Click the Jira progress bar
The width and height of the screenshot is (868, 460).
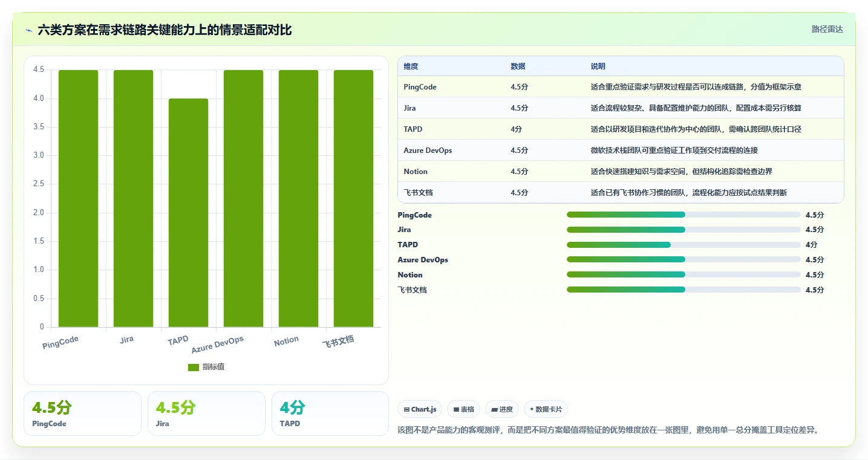(684, 230)
